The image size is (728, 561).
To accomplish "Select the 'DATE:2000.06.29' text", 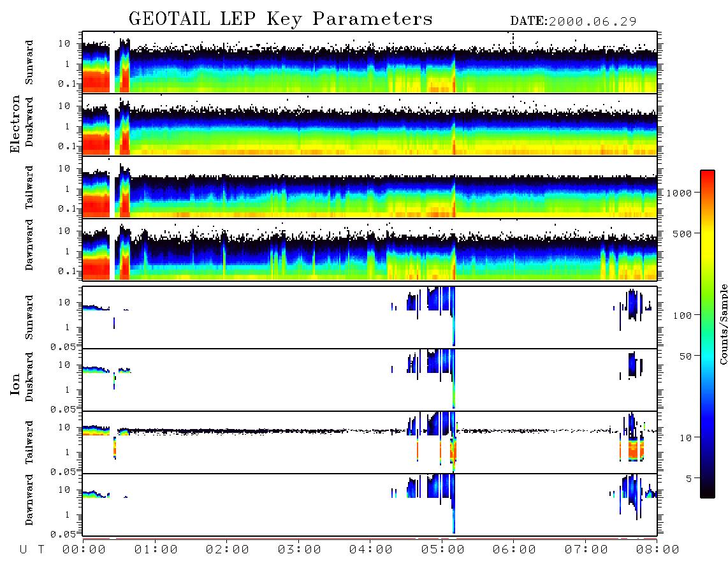I will [x=573, y=22].
